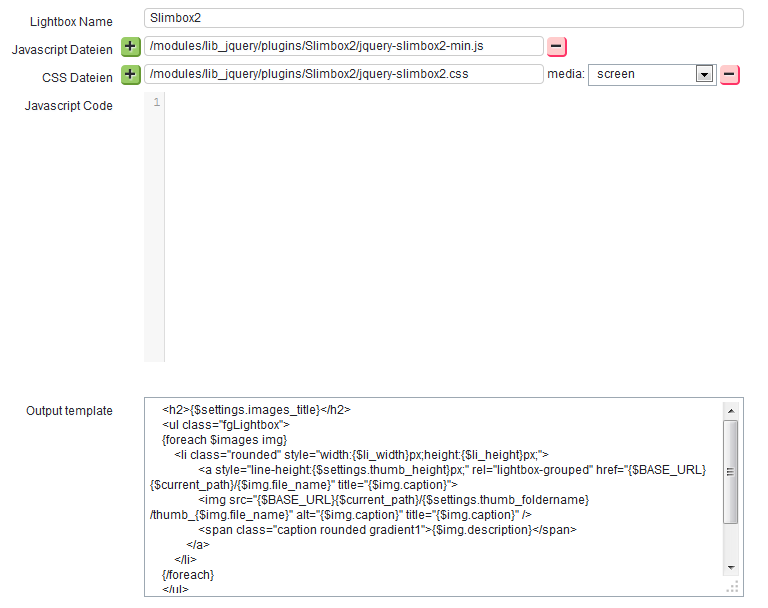Click the Lightbox Name label
This screenshot has width=768, height=608.
71,22
